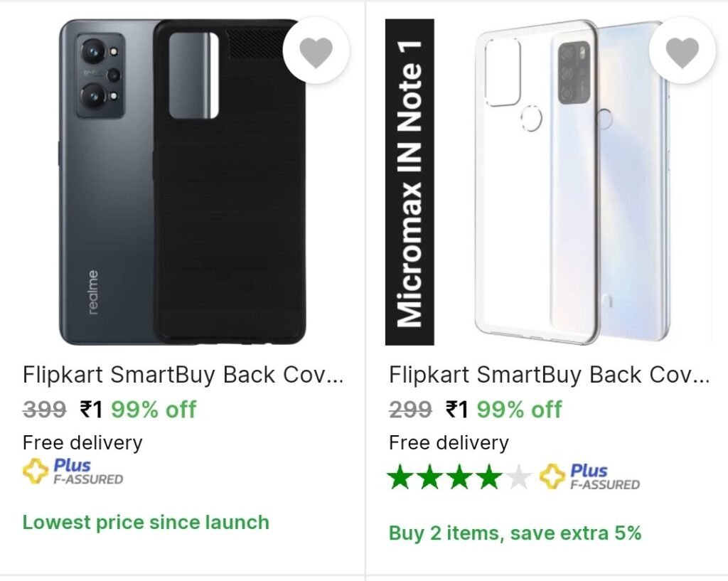Select 'Buy 2 items, save extra 5%' offer
The width and height of the screenshot is (728, 581).
pos(515,533)
